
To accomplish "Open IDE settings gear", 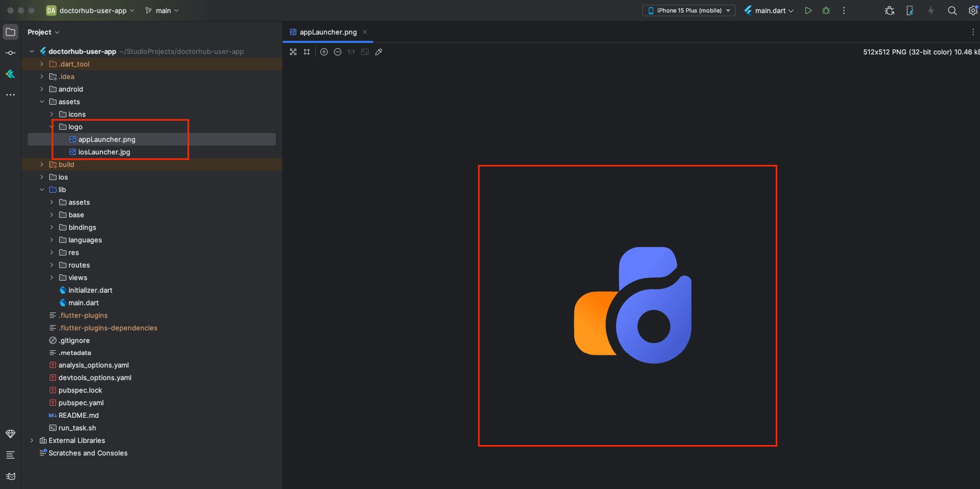I will [x=973, y=10].
